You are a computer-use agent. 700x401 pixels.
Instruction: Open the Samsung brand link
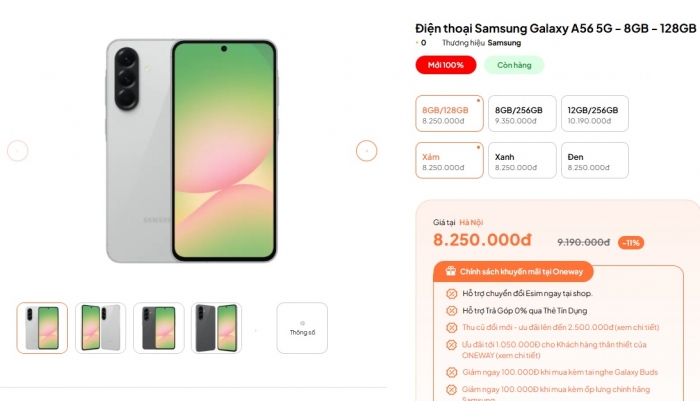point(504,43)
